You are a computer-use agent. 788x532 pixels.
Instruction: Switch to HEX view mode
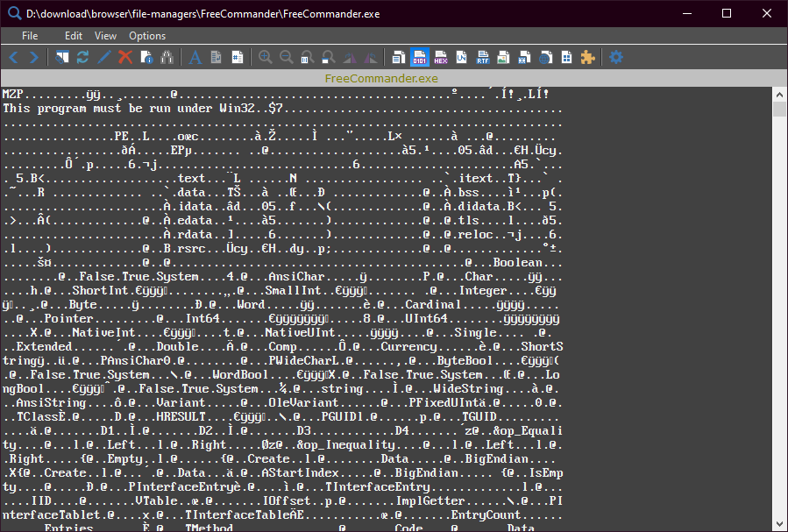(x=440, y=57)
